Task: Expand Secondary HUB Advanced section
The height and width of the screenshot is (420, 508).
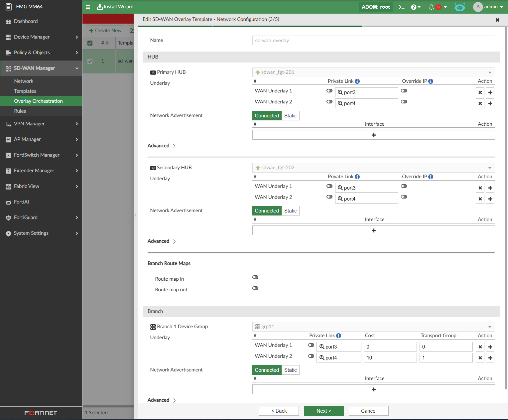Action: click(162, 241)
